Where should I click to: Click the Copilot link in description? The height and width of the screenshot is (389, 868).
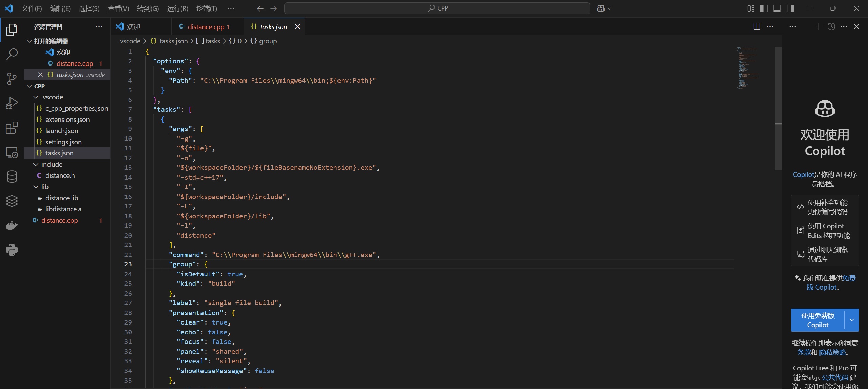(x=803, y=174)
